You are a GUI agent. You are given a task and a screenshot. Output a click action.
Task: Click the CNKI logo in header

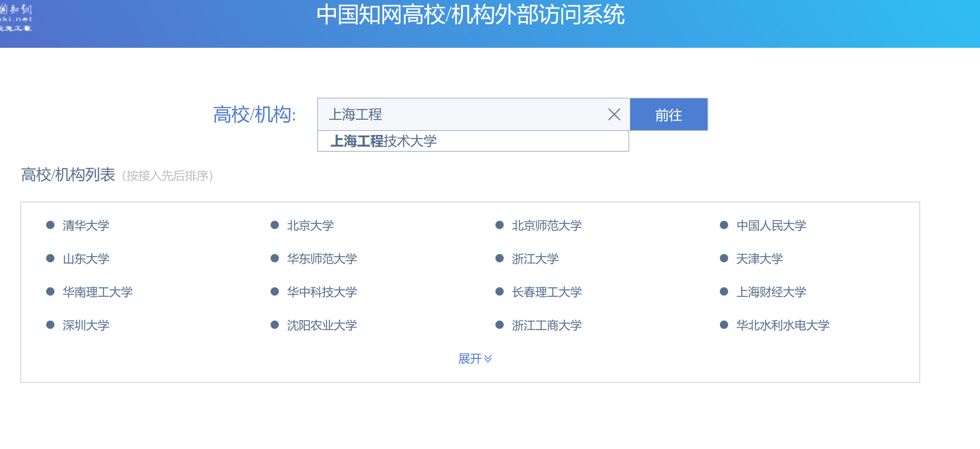tap(16, 18)
